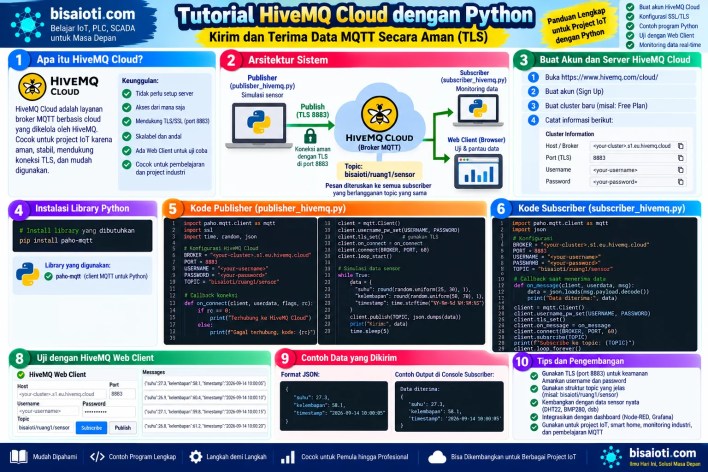Click the checkmark beside 'Ada Web Client untuk uji coba'
The height and width of the screenshot is (472, 708).
127,150
